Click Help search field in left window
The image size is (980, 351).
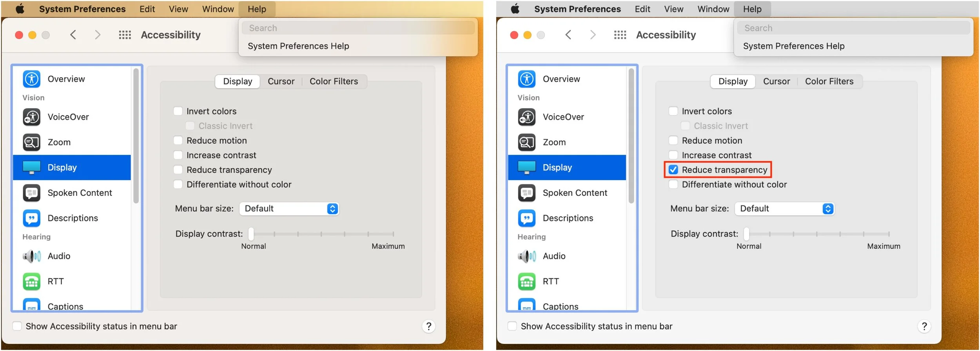coord(358,28)
